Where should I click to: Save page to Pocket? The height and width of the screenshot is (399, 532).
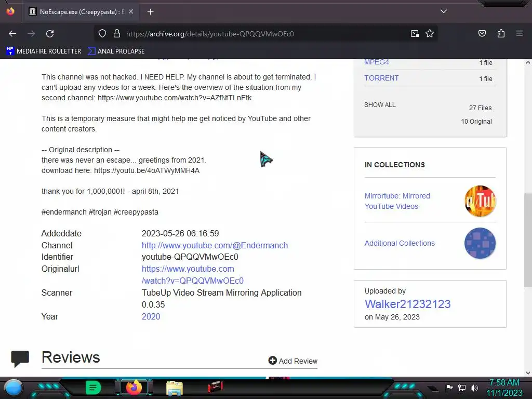coord(482,34)
